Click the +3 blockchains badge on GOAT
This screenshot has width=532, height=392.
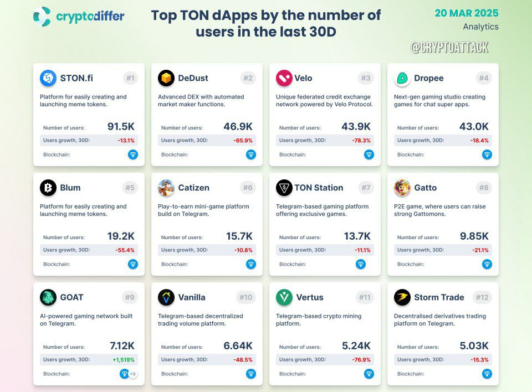tap(133, 374)
